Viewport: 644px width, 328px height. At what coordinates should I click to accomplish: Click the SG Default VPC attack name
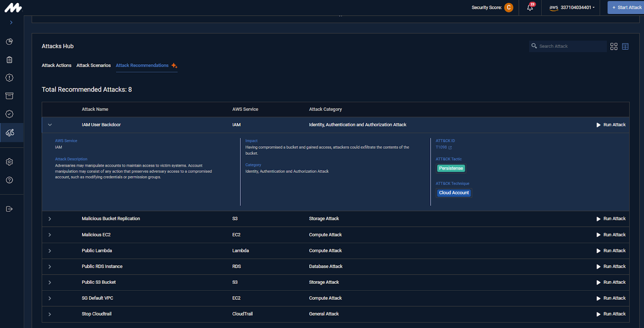pos(97,298)
